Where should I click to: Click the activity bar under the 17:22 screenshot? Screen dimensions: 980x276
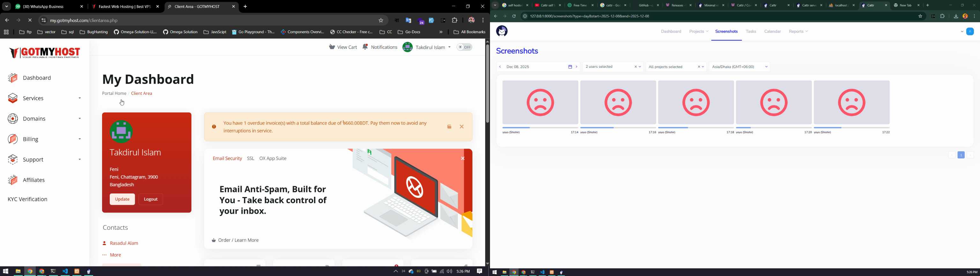tap(852, 128)
